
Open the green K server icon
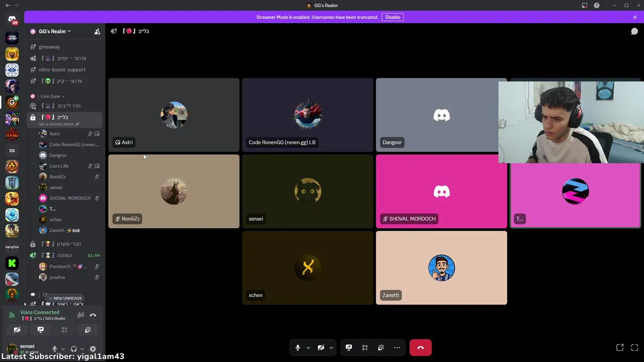click(12, 263)
